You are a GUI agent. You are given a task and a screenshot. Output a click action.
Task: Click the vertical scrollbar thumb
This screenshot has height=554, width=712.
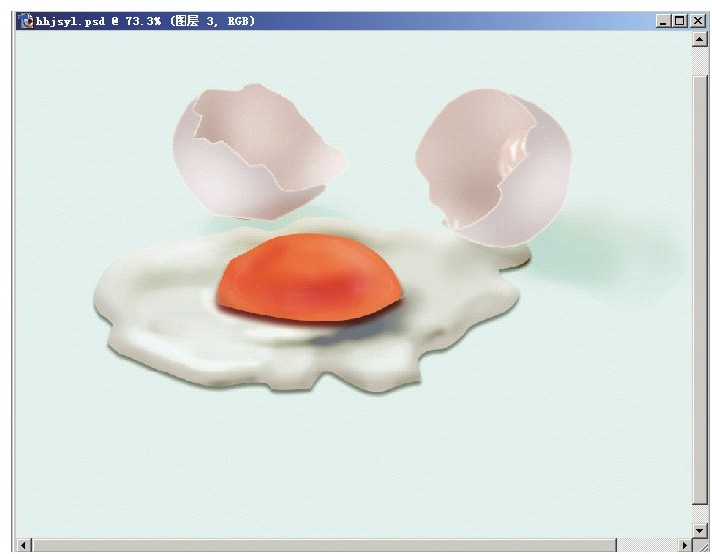coord(699,290)
